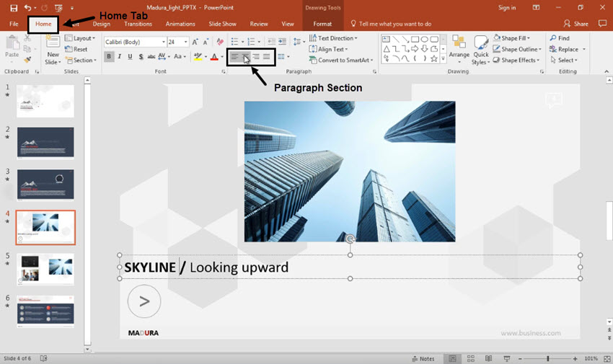The width and height of the screenshot is (613, 364).
Task: Click the Clear All Formatting icon
Action: pyautogui.click(x=220, y=42)
